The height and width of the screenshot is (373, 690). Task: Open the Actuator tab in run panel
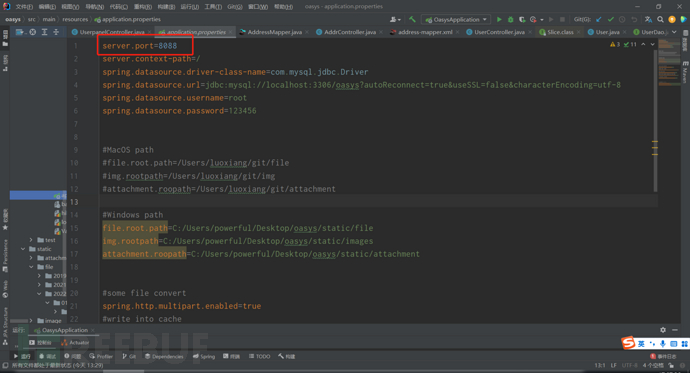tap(75, 342)
